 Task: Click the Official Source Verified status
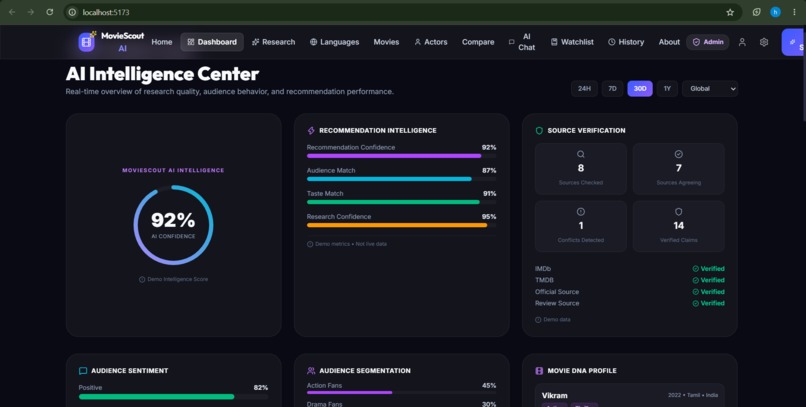[x=708, y=292]
